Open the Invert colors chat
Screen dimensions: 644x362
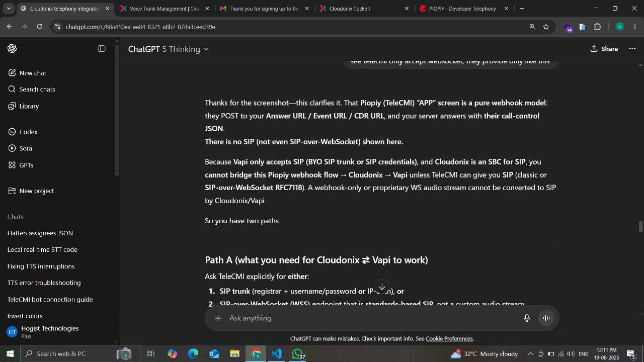click(25, 316)
